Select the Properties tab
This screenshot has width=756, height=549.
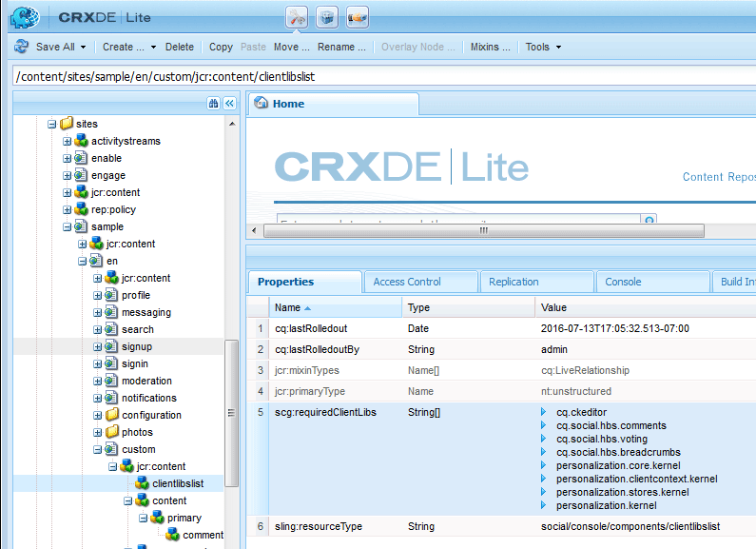click(304, 282)
